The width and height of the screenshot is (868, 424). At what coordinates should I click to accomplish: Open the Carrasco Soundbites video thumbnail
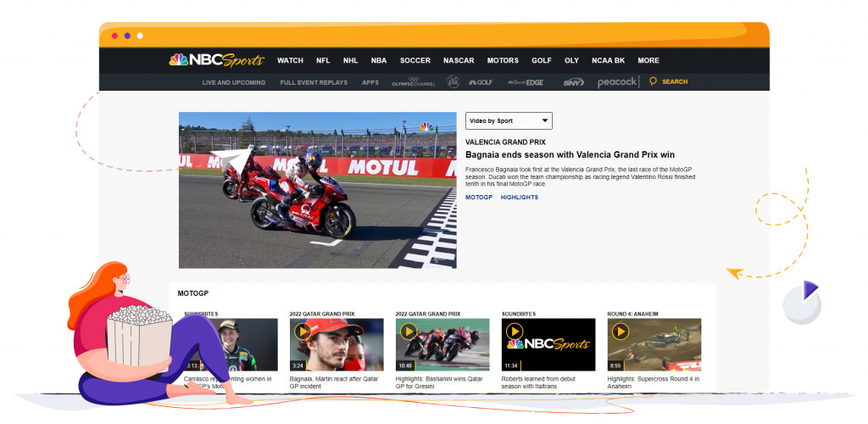pyautogui.click(x=231, y=344)
